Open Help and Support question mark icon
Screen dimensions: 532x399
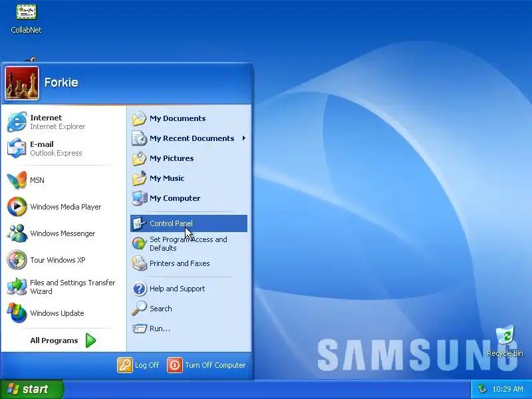coord(139,289)
